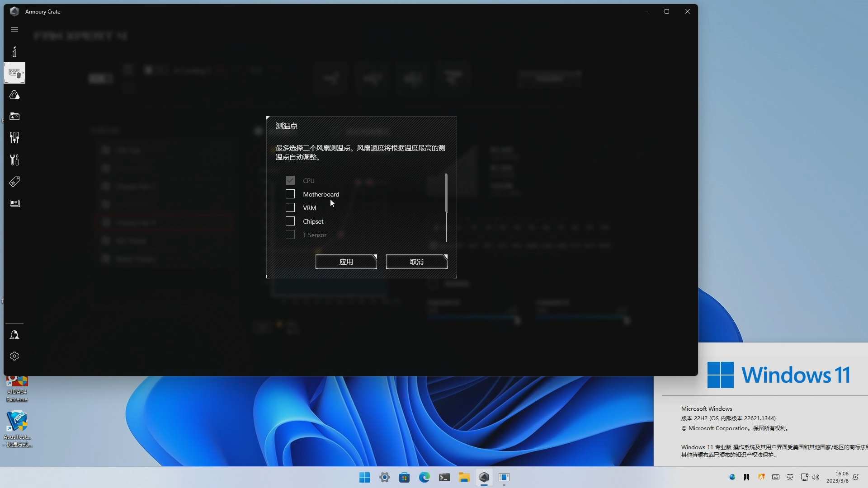Open Featured deals tag icon
The height and width of the screenshot is (488, 868).
point(14,182)
